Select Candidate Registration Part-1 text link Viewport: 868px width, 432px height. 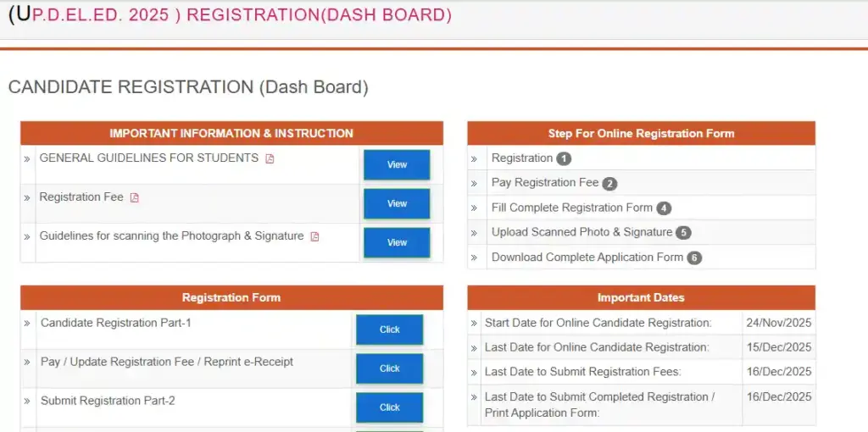pyautogui.click(x=116, y=323)
